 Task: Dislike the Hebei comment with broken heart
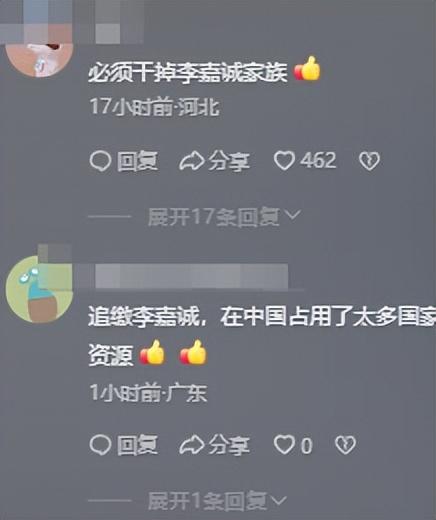point(369,161)
